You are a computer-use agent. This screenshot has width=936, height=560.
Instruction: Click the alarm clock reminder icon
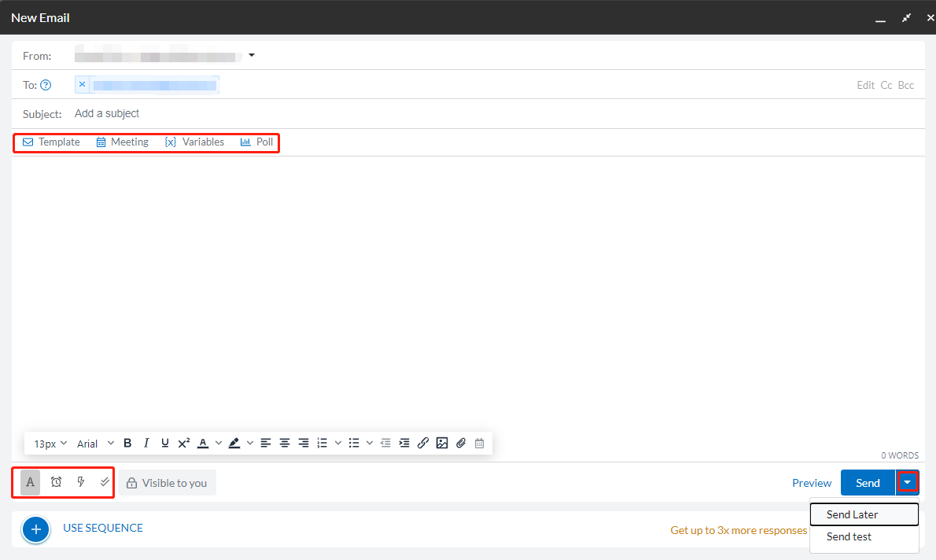tap(56, 482)
